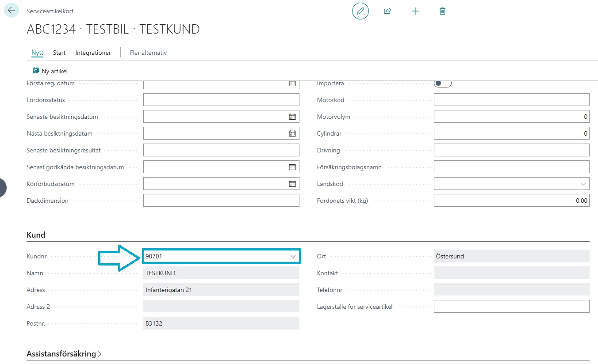This screenshot has height=364, width=598.
Task: Open calendar for Nästa besiktningsdatum
Action: 292,133
